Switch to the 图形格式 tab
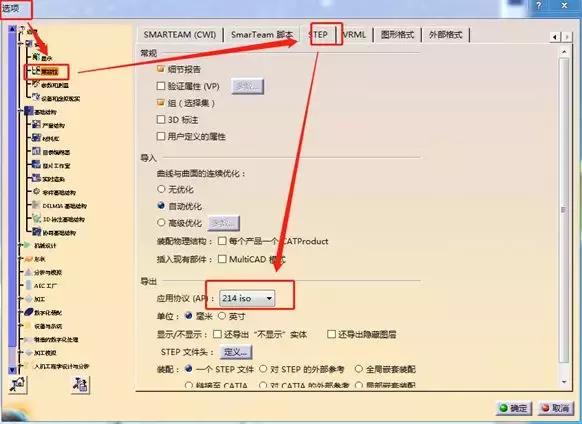 (x=397, y=35)
